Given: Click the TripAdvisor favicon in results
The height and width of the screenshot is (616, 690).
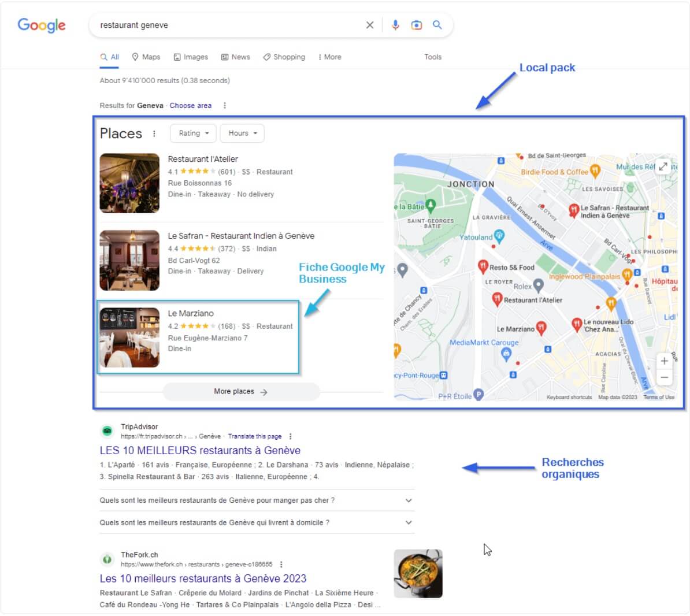Looking at the screenshot, I should [107, 431].
